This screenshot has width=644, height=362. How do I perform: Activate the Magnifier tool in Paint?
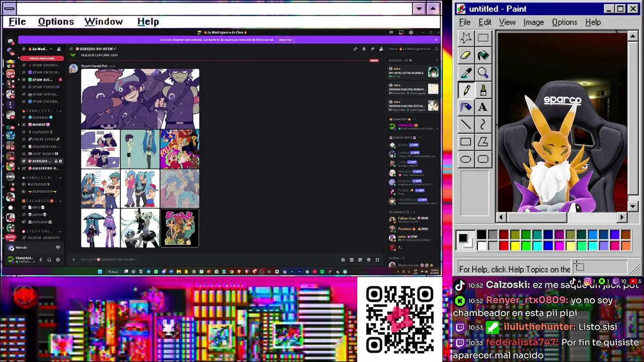[483, 73]
